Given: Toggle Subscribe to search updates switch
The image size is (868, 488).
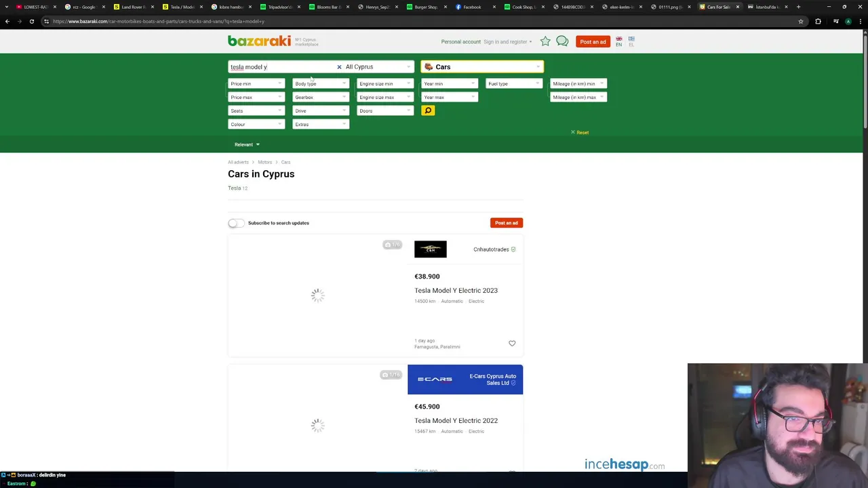Looking at the screenshot, I should (236, 223).
